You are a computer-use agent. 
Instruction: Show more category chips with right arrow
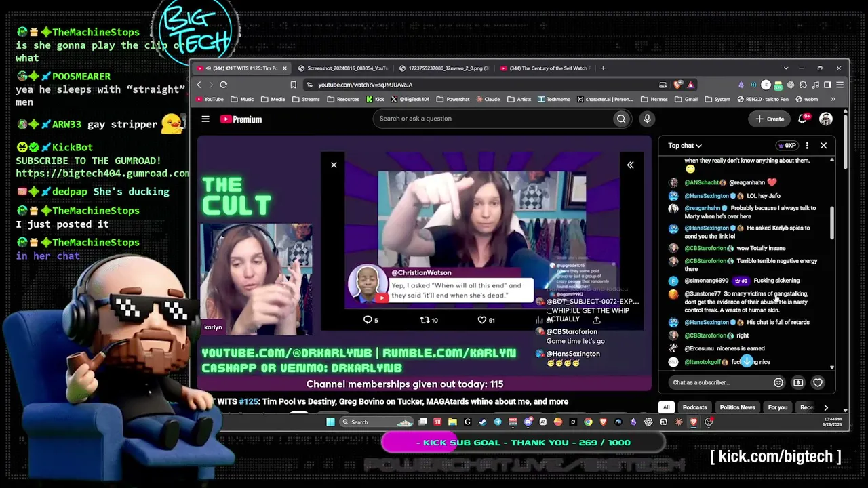pos(825,407)
